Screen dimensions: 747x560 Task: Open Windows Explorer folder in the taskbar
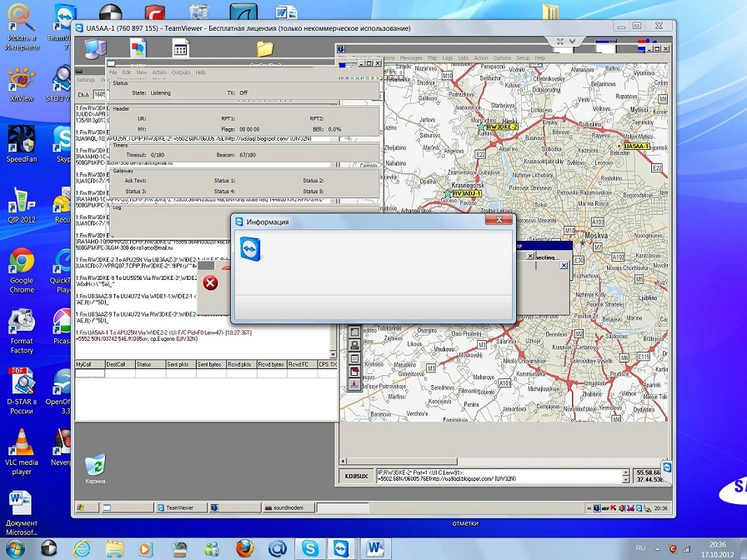coord(114,549)
